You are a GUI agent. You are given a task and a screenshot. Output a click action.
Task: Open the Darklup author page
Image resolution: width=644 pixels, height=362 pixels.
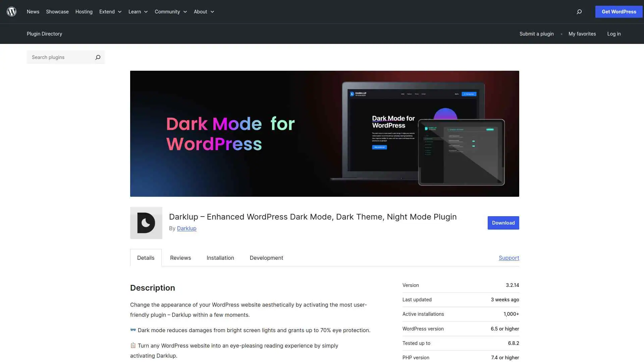pyautogui.click(x=186, y=228)
